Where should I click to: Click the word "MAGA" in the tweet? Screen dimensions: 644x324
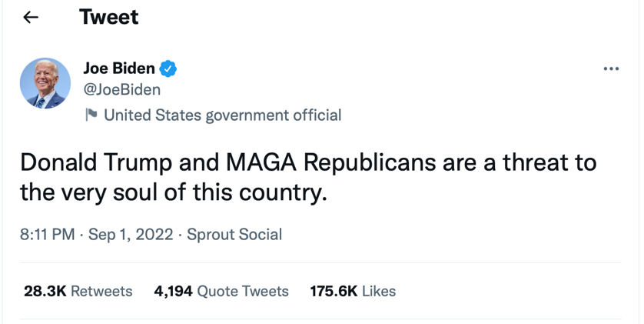click(x=261, y=162)
